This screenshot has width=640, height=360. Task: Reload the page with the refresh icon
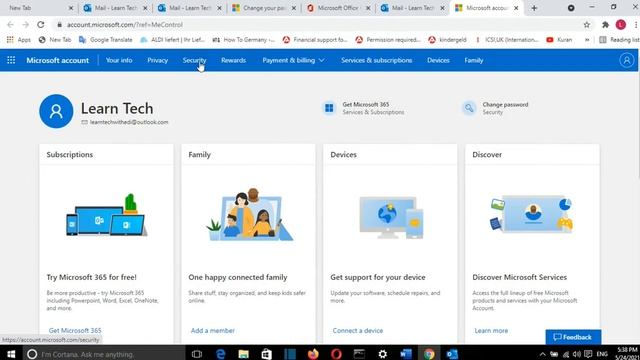[x=40, y=24]
